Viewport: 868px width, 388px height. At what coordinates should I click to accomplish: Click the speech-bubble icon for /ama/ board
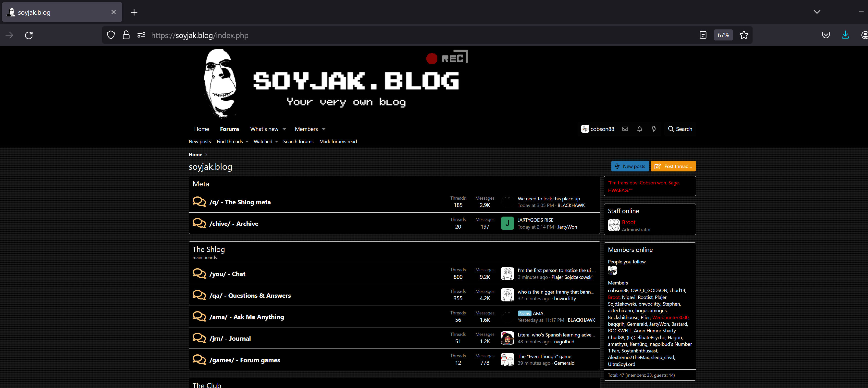[199, 316]
